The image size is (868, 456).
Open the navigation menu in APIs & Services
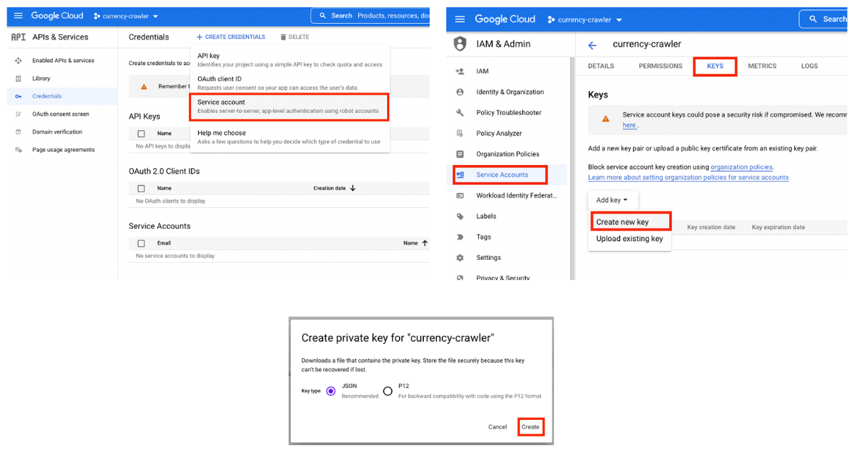tap(18, 16)
